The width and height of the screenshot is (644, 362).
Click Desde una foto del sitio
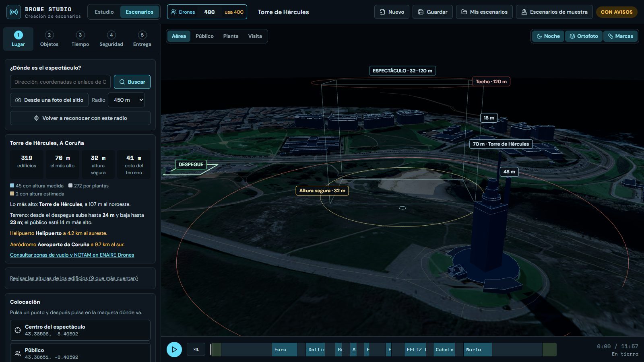[x=49, y=100]
